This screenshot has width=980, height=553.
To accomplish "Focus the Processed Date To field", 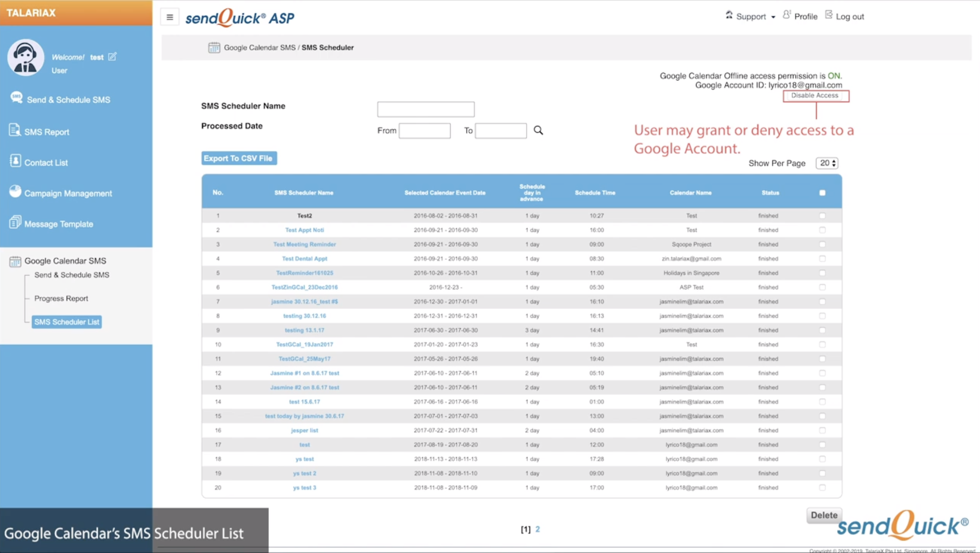I will (501, 131).
